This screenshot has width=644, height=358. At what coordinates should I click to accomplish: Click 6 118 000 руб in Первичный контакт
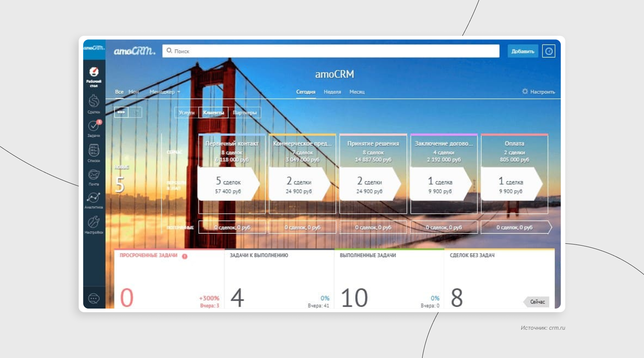click(x=232, y=160)
